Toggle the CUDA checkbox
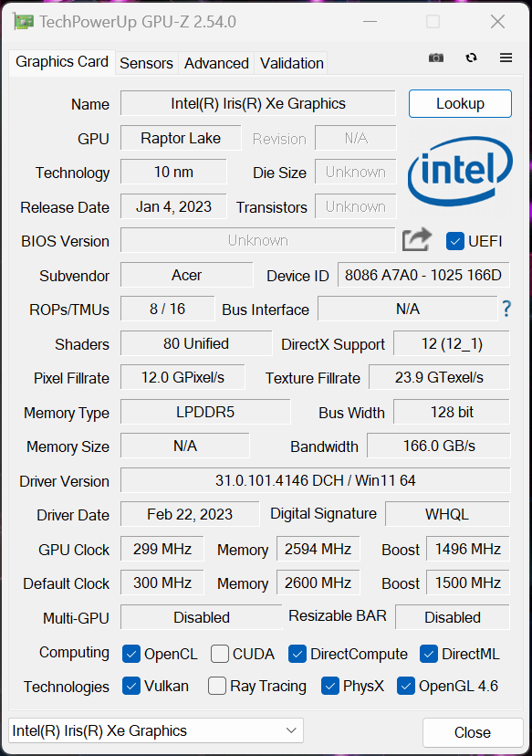 click(x=220, y=655)
